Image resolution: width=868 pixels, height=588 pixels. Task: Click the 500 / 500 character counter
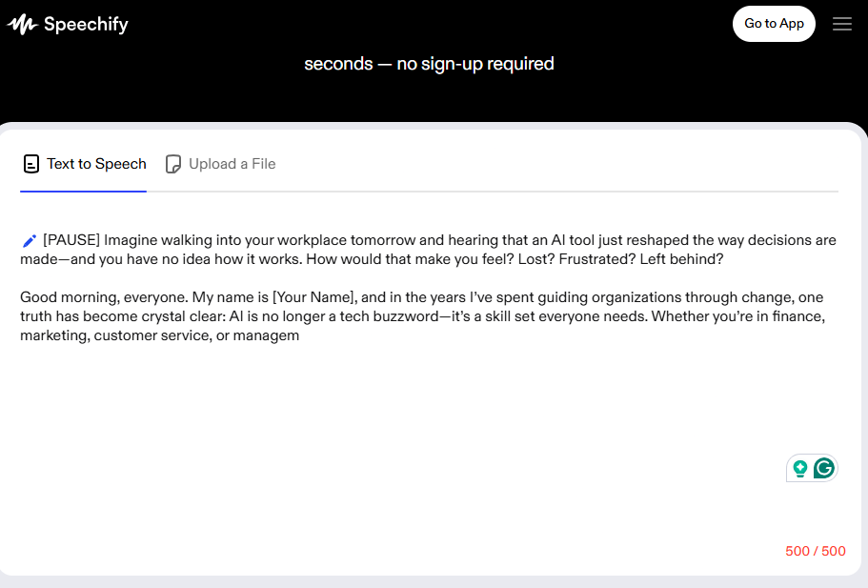point(816,551)
